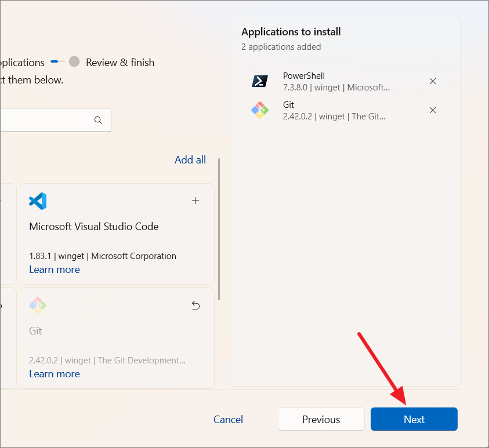Click '2.42.0.2 | winget | The Git Development...' text
The image size is (489, 448).
tap(107, 360)
